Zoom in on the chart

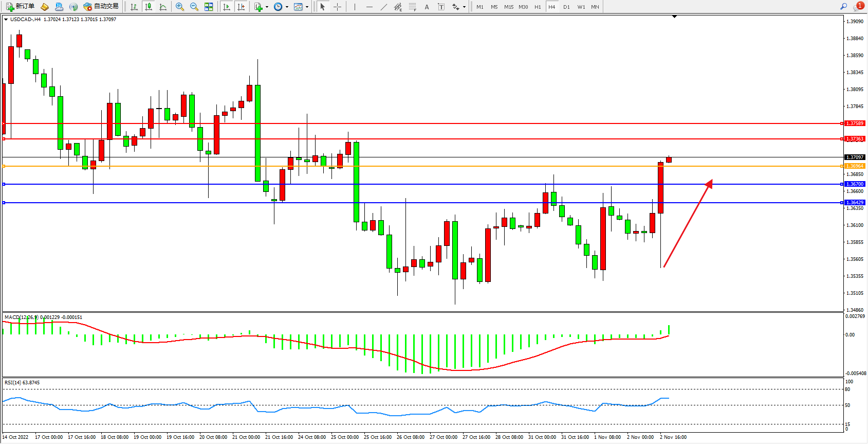[x=180, y=7]
